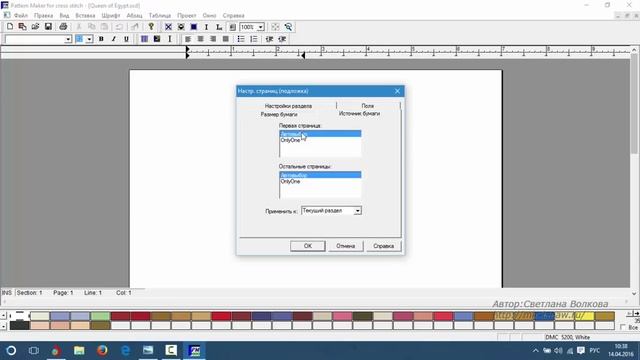Image resolution: width=640 pixels, height=360 pixels.
Task: Create a new document with the toolbar icon
Action: (10, 27)
